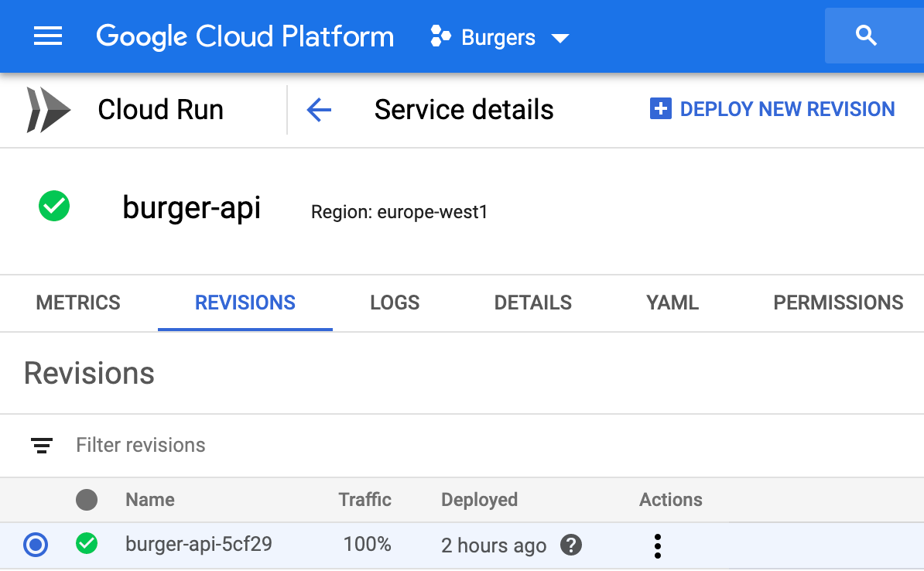Viewport: 924px width, 571px height.
Task: Click the Cloud Run title
Action: [x=160, y=110]
